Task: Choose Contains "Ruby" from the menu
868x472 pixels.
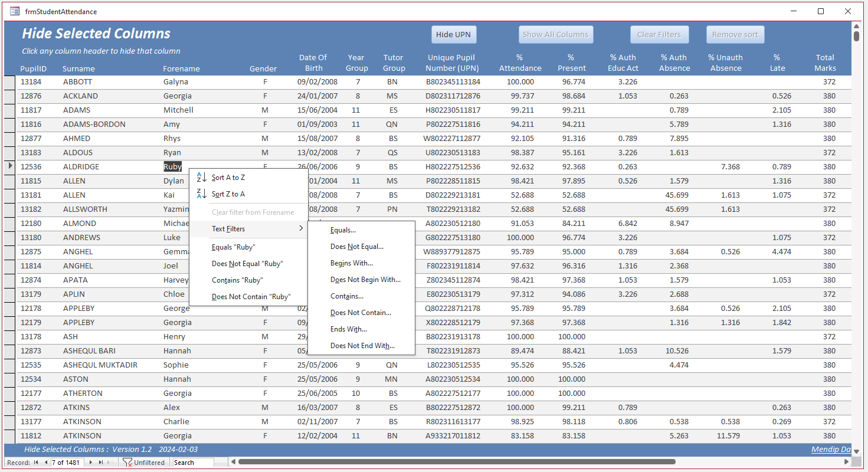Action: pyautogui.click(x=248, y=280)
